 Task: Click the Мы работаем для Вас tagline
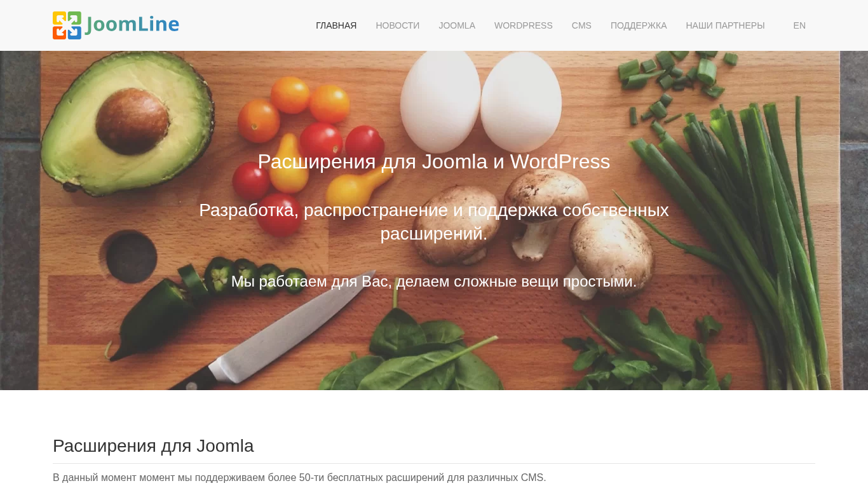pos(434,281)
